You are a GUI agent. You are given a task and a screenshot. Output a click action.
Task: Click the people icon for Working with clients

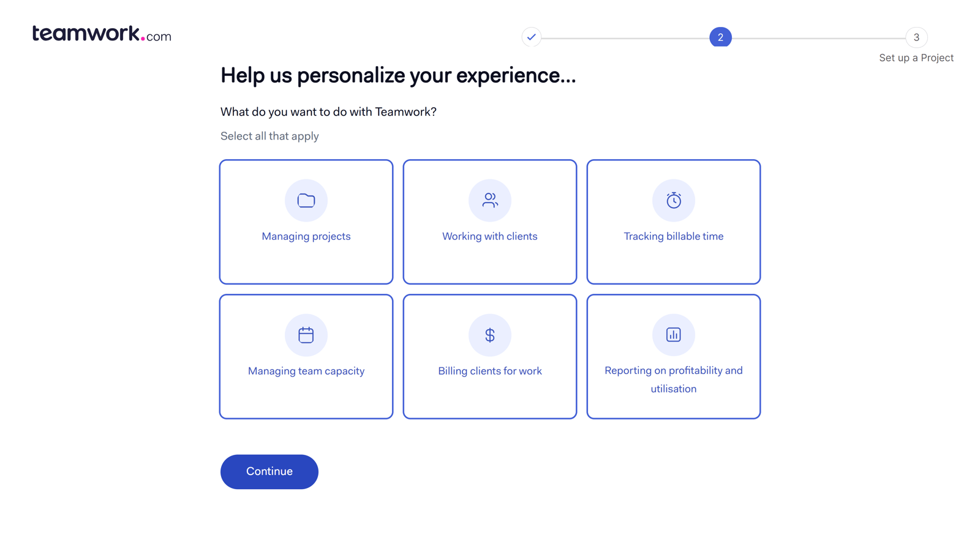[490, 200]
